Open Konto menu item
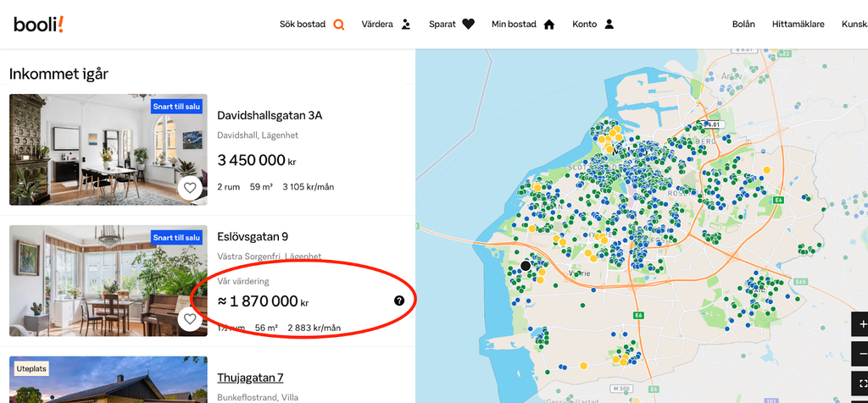 point(585,25)
